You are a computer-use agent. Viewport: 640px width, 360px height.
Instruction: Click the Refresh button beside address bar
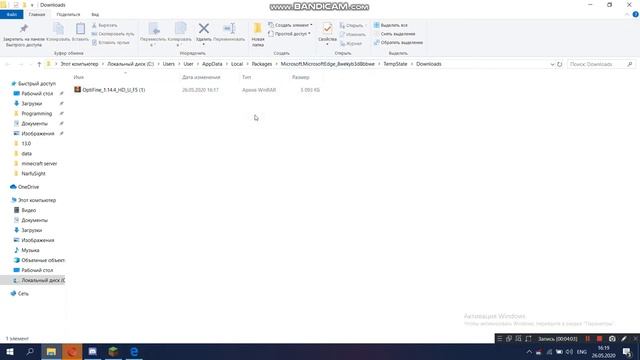[x=560, y=64]
